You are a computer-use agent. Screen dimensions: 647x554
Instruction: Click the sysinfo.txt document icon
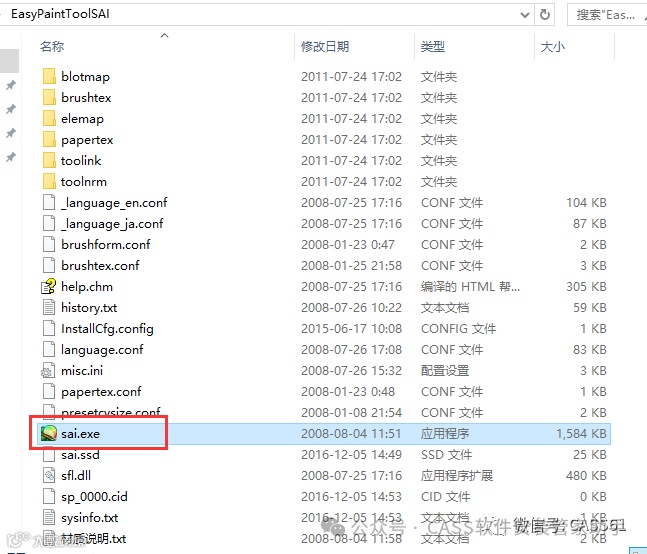[49, 517]
